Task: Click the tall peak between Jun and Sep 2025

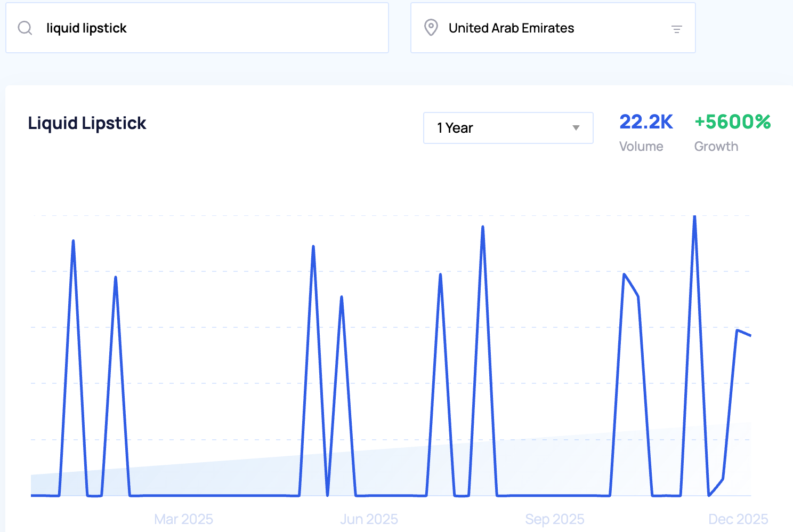Action: click(482, 228)
